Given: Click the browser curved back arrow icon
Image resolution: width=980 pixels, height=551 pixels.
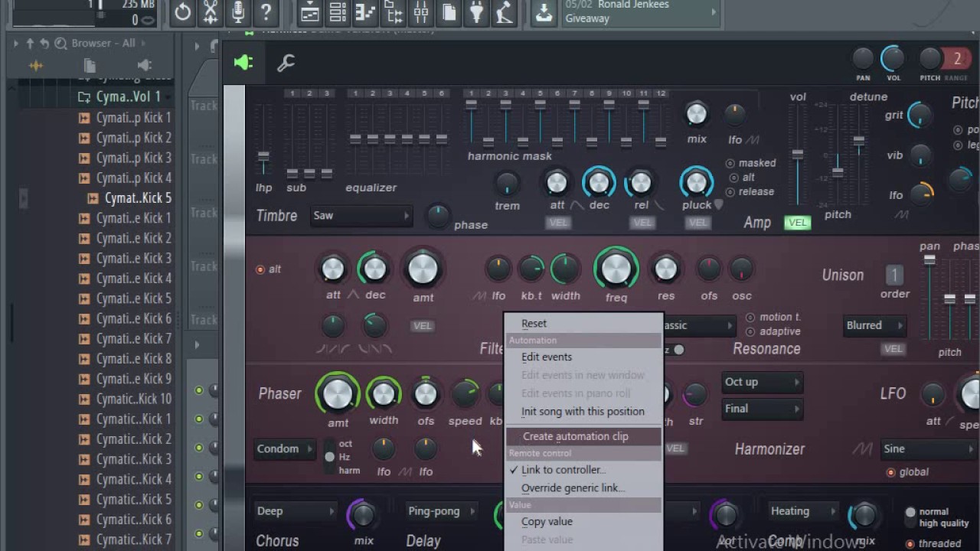Looking at the screenshot, I should 44,44.
